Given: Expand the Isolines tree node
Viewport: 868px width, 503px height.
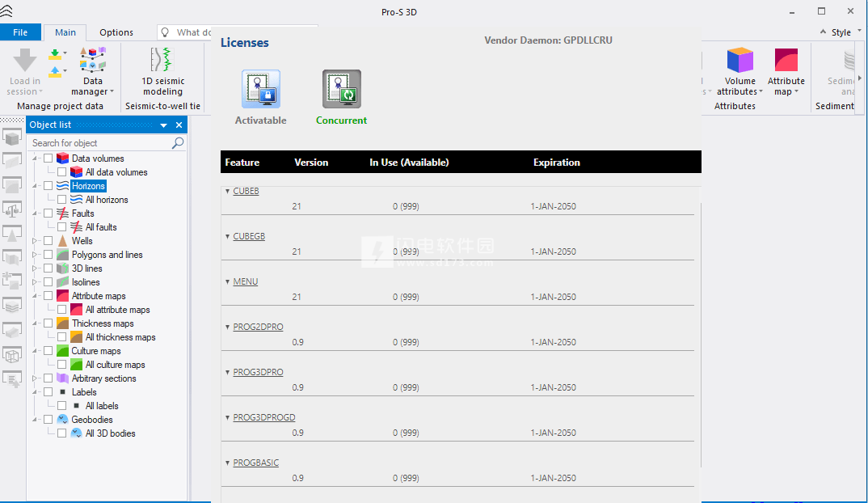Looking at the screenshot, I should [34, 282].
